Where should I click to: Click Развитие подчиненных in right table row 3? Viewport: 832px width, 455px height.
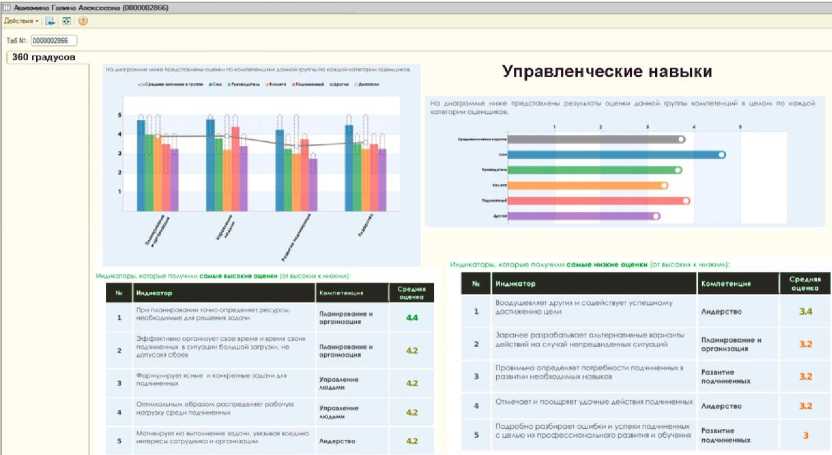(726, 377)
